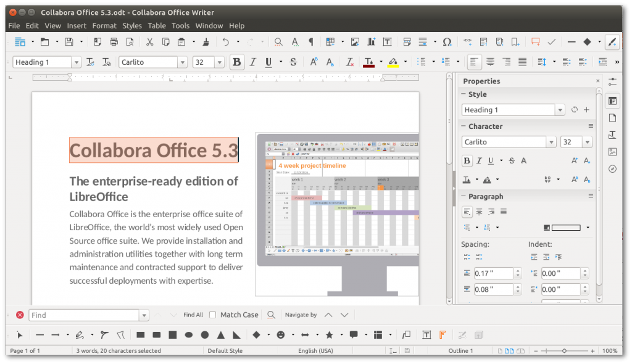Screen dimensions: 632x364
Task: Enable the Match Case checkbox
Action: (212, 315)
